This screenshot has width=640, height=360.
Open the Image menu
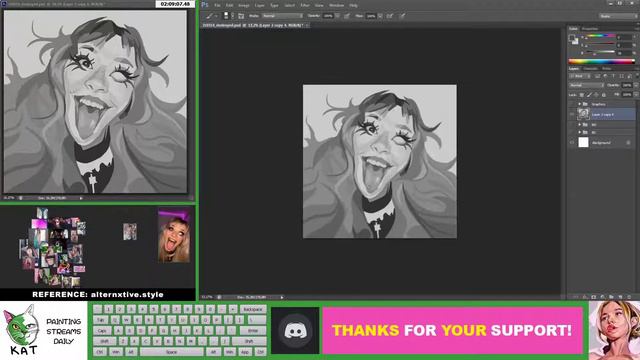point(244,5)
